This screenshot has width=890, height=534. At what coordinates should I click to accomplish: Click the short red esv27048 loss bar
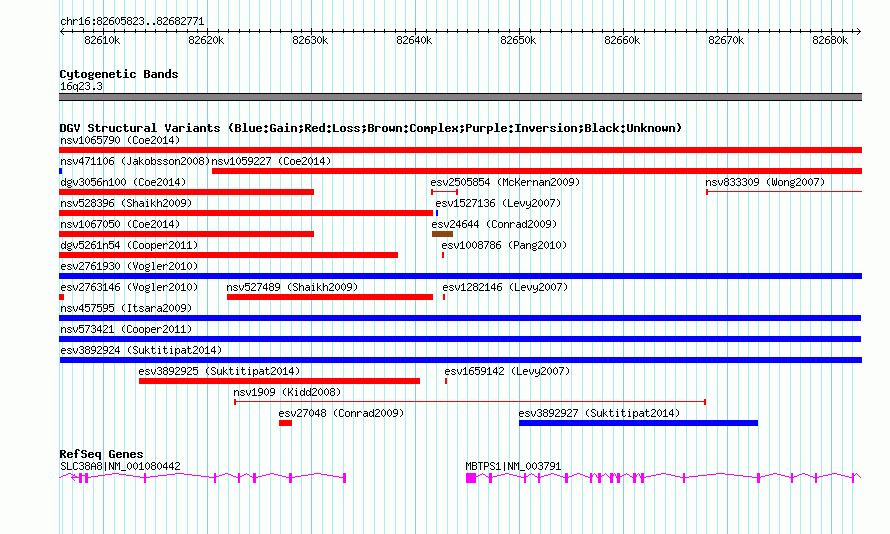(286, 423)
